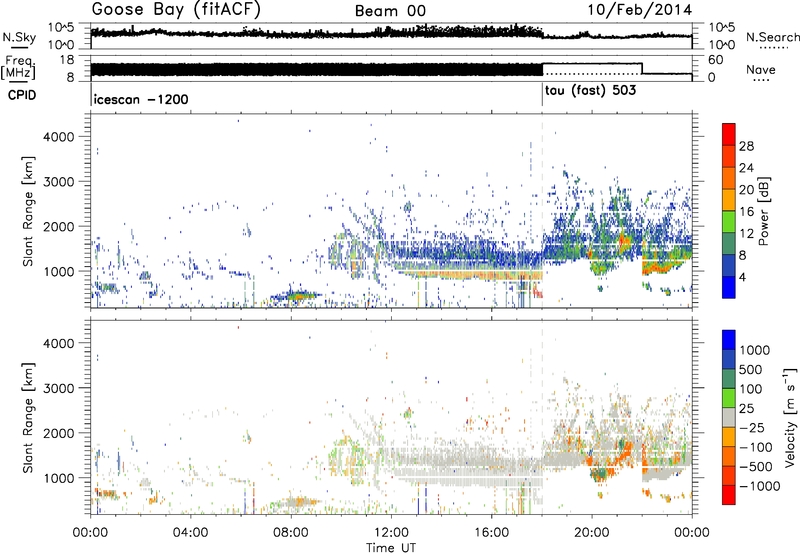
Task: Click the Power [dB] colorbar title
Action: 764,211
